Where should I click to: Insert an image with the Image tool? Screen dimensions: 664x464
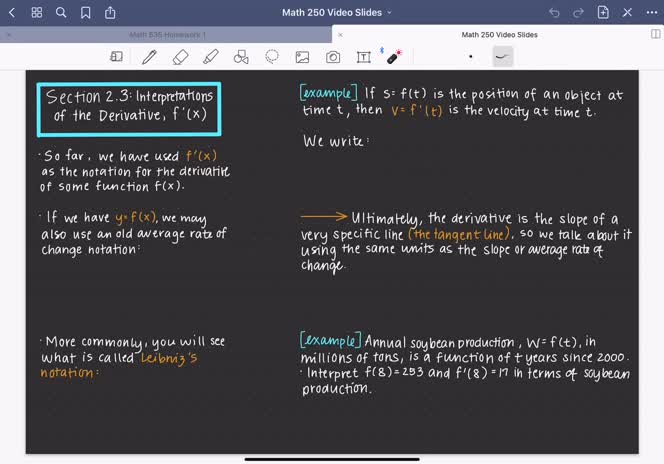point(302,57)
